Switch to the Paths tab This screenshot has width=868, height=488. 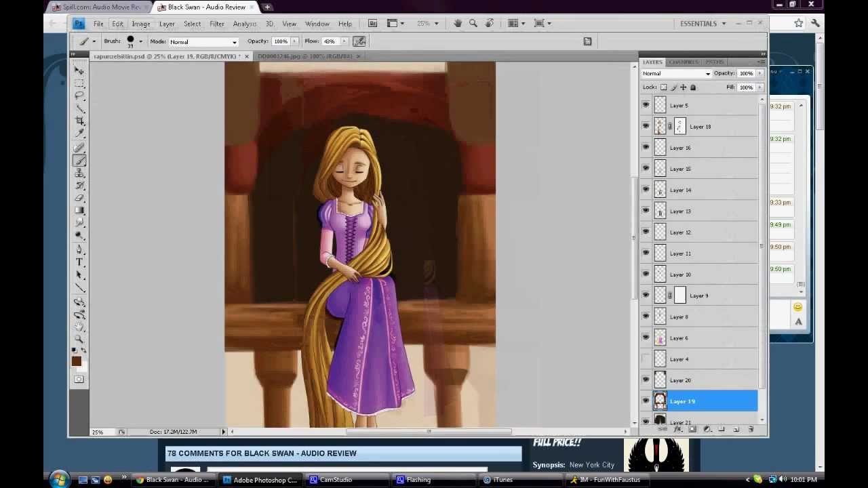[x=714, y=62]
